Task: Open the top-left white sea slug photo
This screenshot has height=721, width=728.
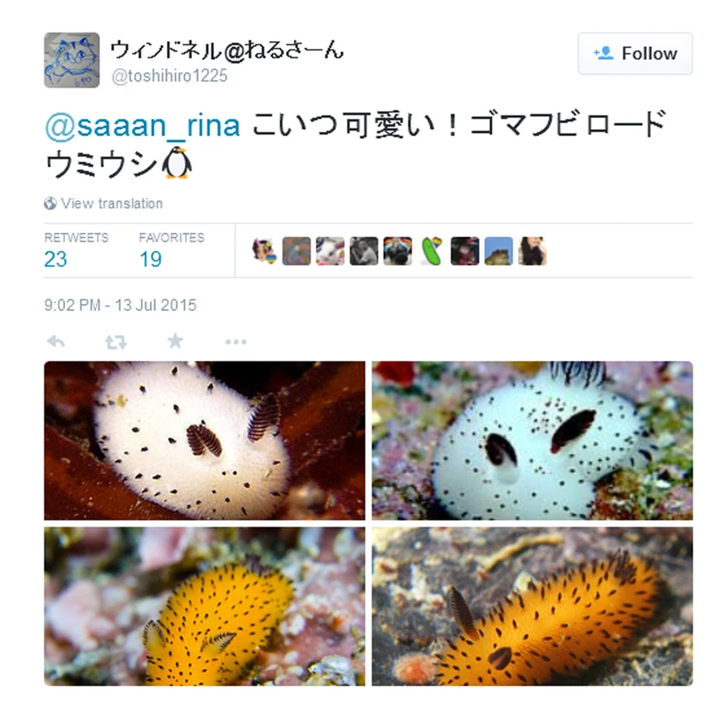Action: coord(205,441)
